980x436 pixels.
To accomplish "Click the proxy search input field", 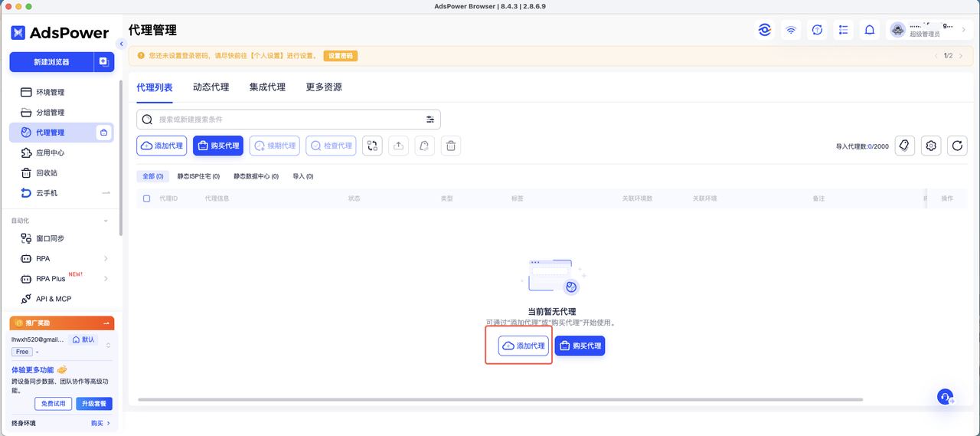I will coord(289,120).
